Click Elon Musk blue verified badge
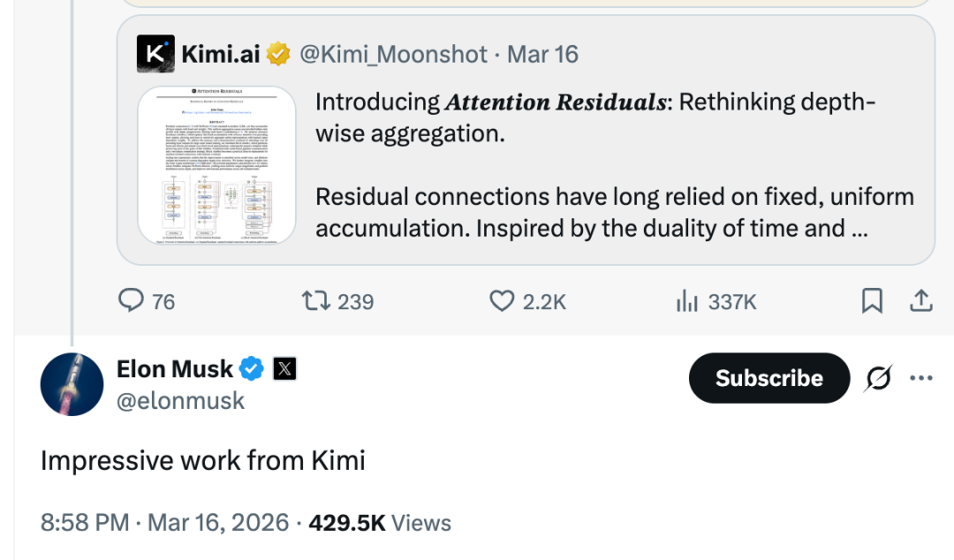This screenshot has height=560, width=954. (253, 368)
